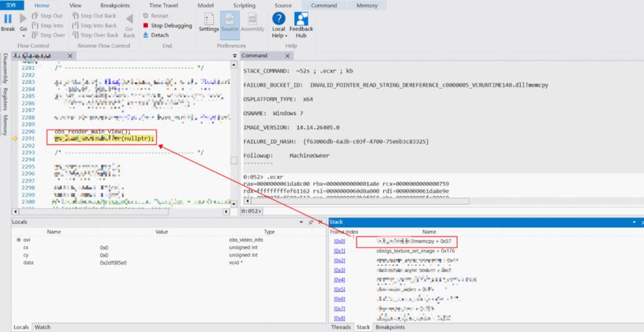The image size is (644, 332).
Task: Click source scrollbar down arrow
Action: click(234, 204)
